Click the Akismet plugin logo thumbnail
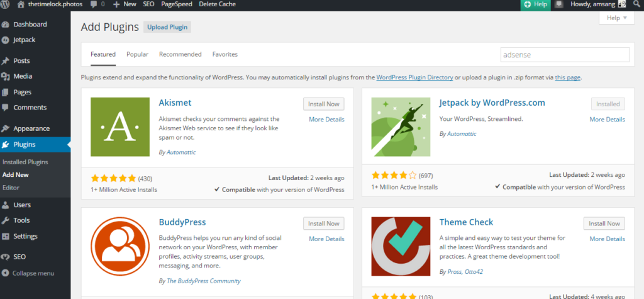The width and height of the screenshot is (644, 299). point(120,127)
